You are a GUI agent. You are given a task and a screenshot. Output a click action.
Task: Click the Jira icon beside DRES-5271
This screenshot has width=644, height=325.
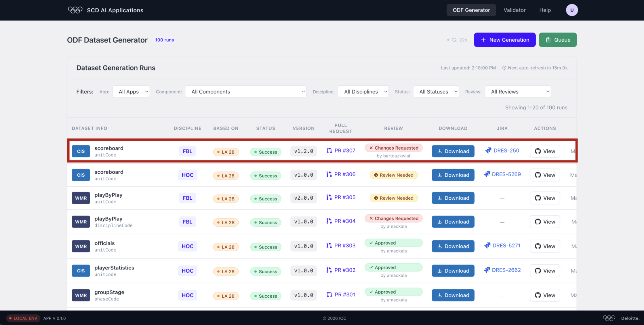click(x=487, y=246)
